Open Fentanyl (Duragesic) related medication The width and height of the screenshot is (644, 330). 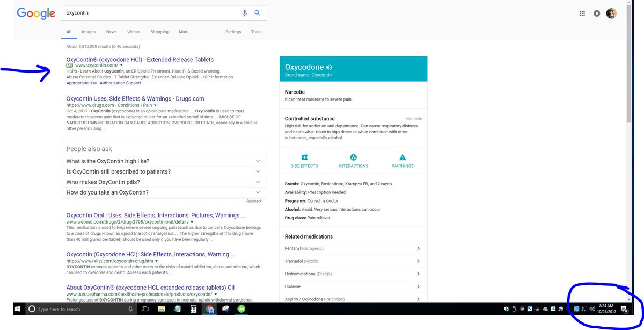click(353, 248)
